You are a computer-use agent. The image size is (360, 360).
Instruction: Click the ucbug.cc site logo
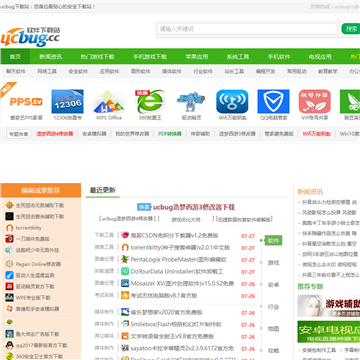(30, 36)
